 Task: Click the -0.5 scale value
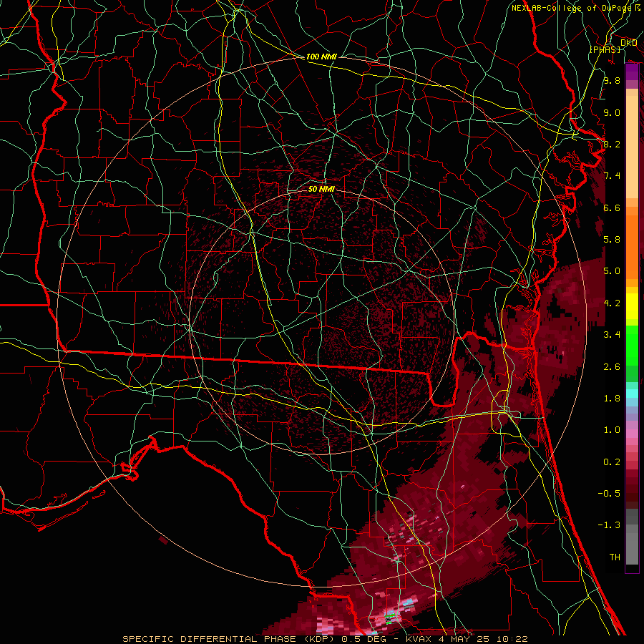pyautogui.click(x=609, y=494)
